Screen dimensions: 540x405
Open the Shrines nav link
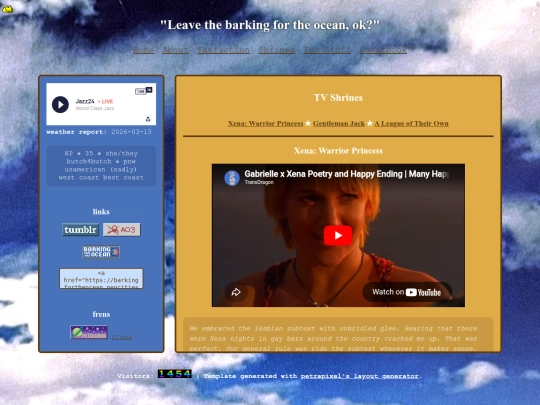277,50
